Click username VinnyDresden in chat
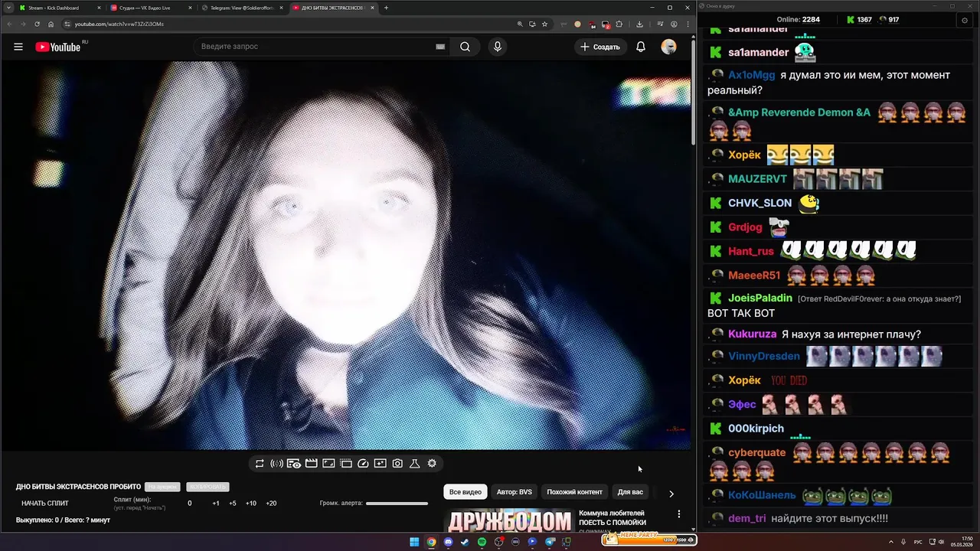980x551 pixels. [x=764, y=357]
